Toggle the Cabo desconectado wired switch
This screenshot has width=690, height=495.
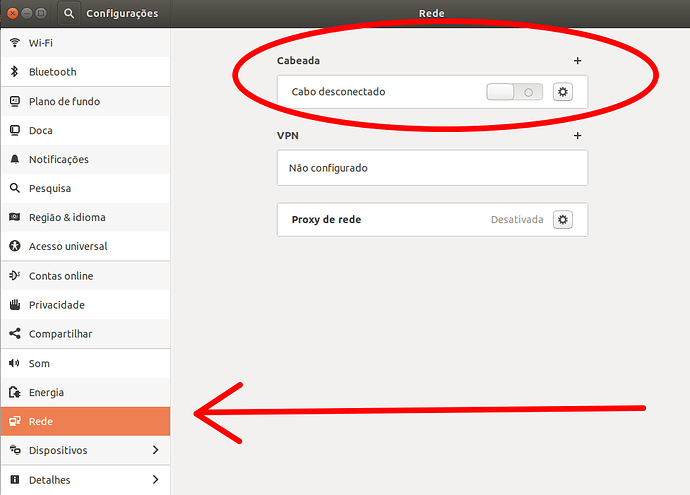tap(514, 92)
